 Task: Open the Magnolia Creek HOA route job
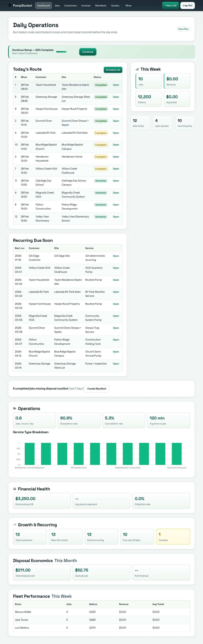coord(116,193)
